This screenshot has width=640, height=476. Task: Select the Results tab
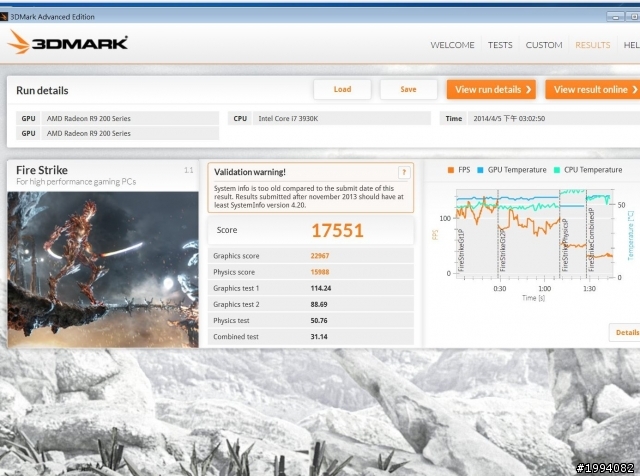[593, 45]
